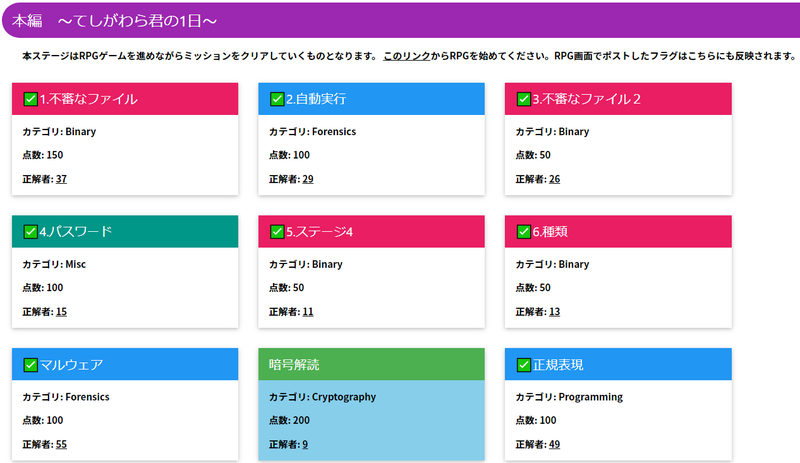The height and width of the screenshot is (463, 800).
Task: Click 点数: 100 in 4.パスワード card
Action: pos(43,288)
